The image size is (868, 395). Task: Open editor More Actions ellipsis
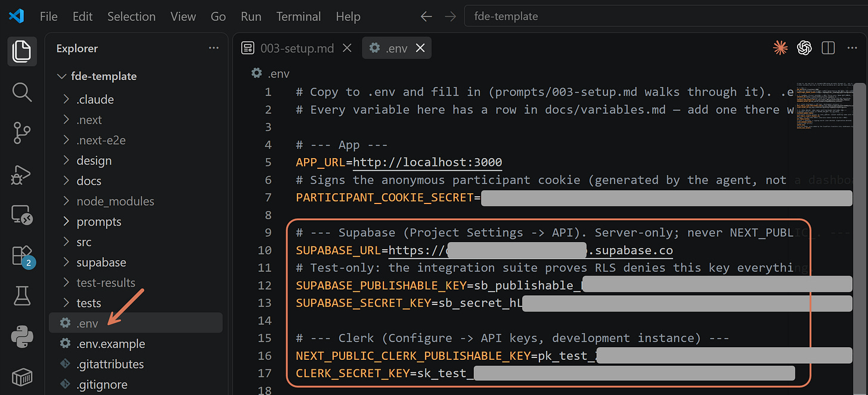coord(852,48)
